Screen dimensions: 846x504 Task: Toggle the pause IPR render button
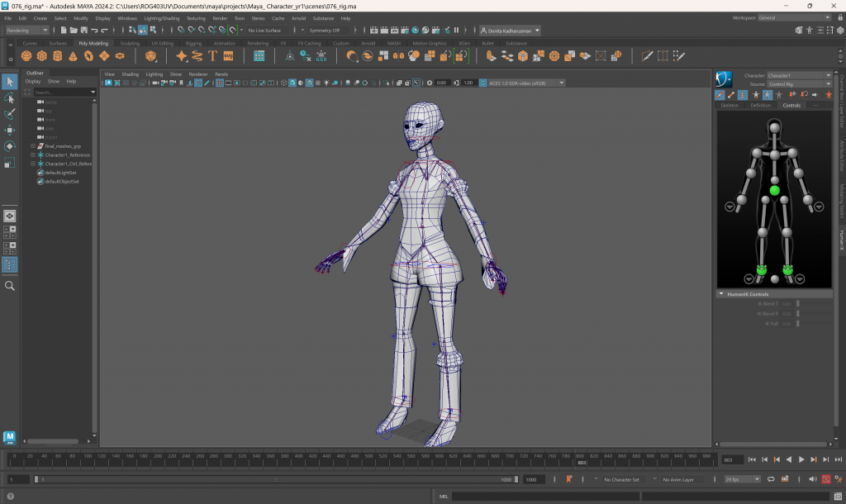(x=456, y=31)
